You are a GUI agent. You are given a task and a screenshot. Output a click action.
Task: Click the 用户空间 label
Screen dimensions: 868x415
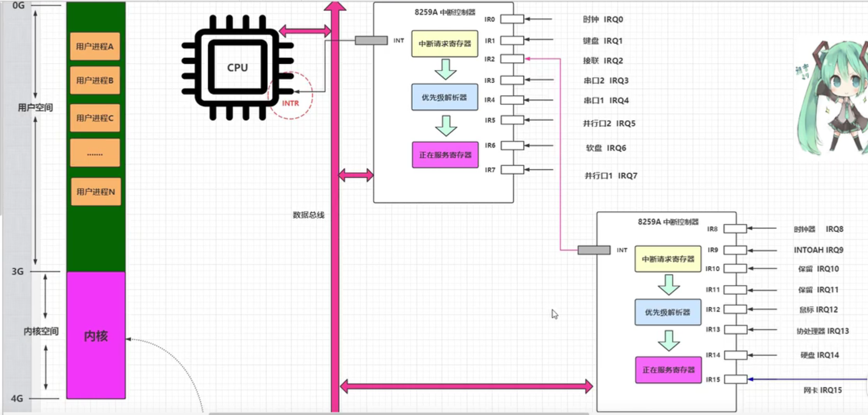coord(35,107)
